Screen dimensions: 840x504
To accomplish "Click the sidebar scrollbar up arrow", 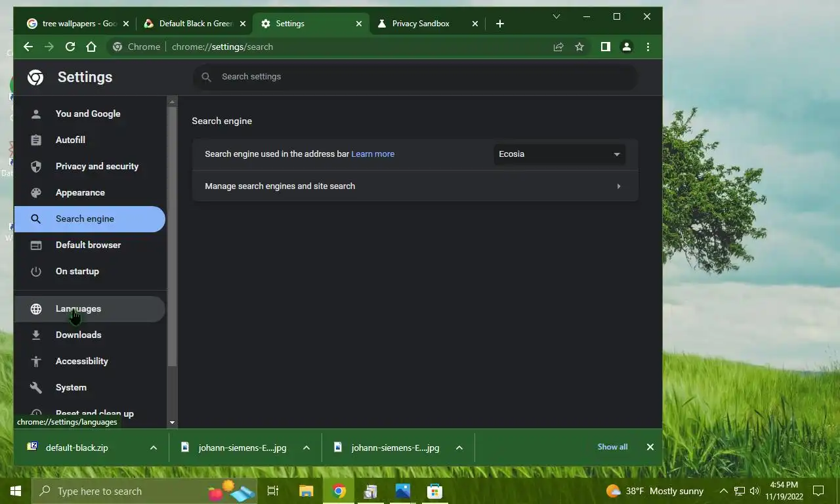I will (173, 102).
